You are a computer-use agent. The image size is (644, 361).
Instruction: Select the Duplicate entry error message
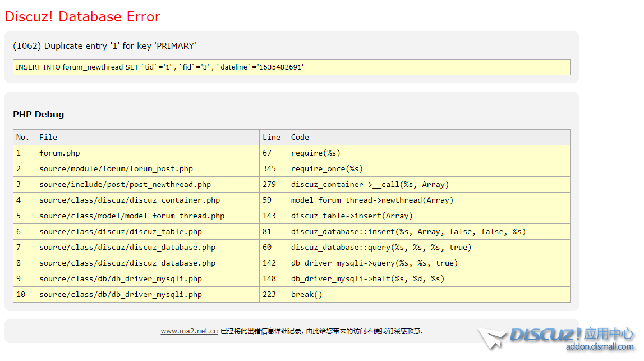(104, 46)
